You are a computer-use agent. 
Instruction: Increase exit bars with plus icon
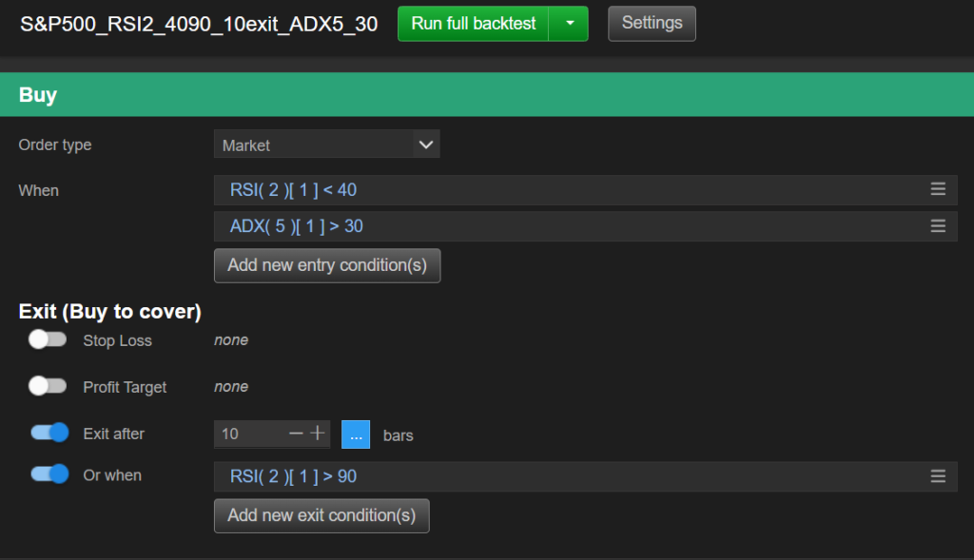(x=317, y=434)
